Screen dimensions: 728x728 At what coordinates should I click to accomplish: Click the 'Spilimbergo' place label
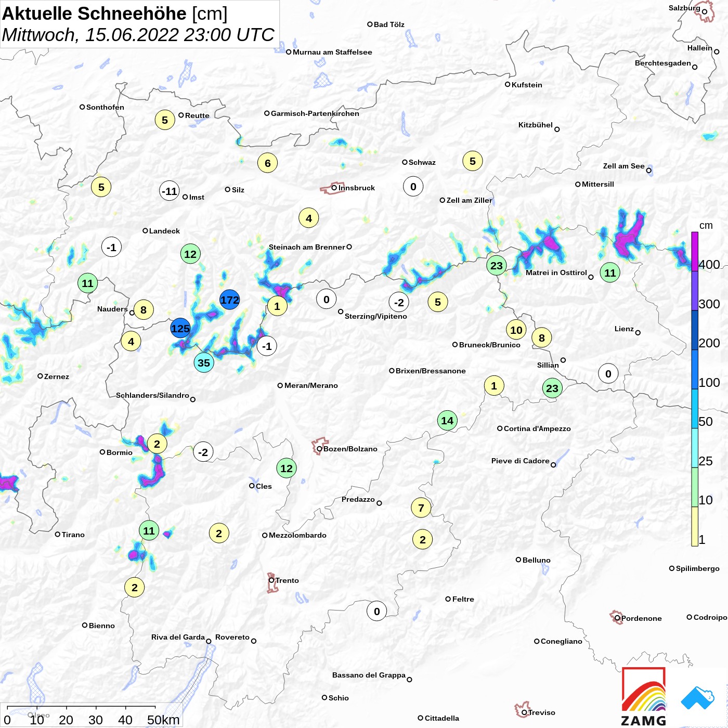point(698,568)
